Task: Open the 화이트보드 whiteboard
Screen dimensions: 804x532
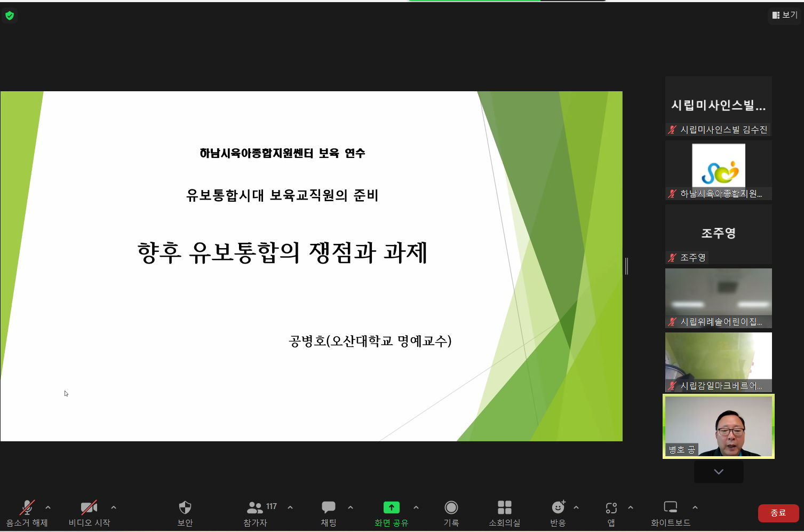Action: (671, 507)
